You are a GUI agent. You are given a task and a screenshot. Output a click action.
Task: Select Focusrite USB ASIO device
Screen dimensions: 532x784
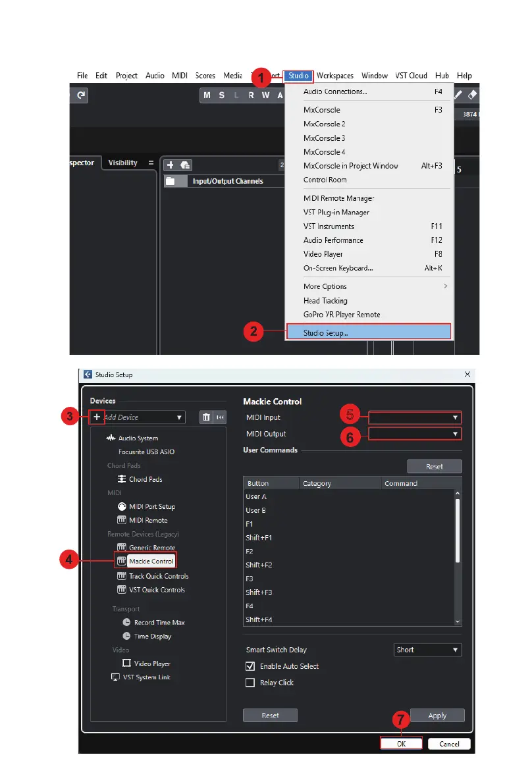(147, 452)
